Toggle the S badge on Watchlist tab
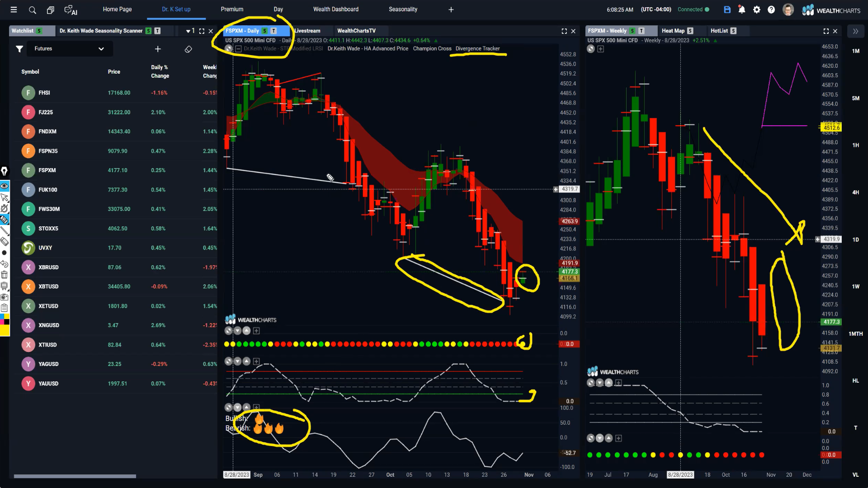The image size is (868, 488). tap(39, 31)
